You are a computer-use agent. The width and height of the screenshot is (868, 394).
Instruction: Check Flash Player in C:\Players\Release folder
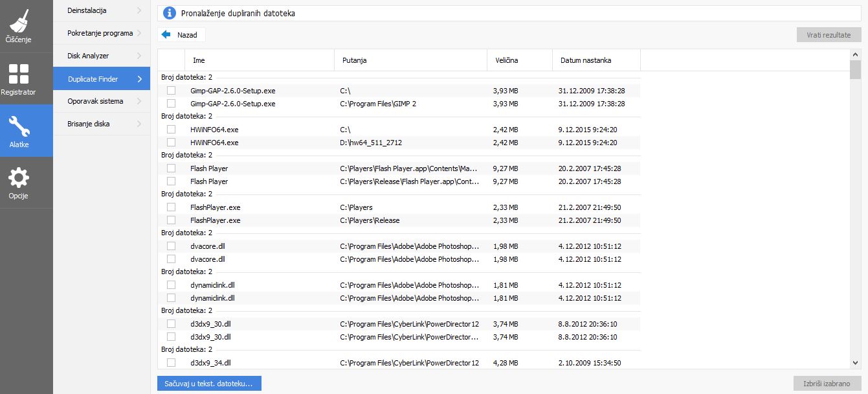(172, 181)
